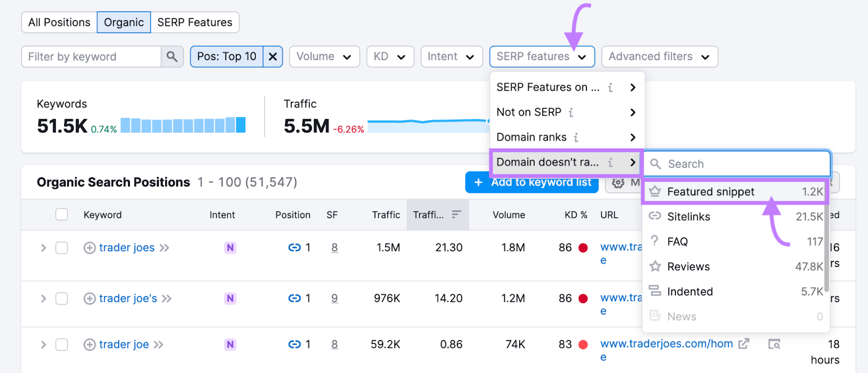Click double-arrow icon next to trader joe

(158, 345)
